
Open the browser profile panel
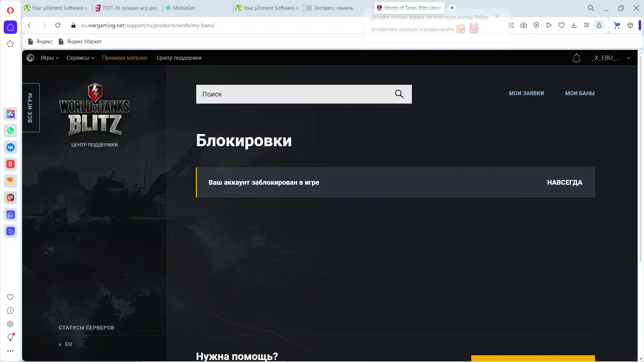(599, 25)
